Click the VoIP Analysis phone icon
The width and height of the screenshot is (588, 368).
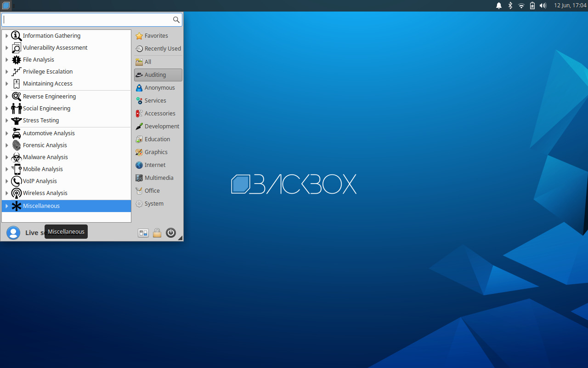pos(16,181)
